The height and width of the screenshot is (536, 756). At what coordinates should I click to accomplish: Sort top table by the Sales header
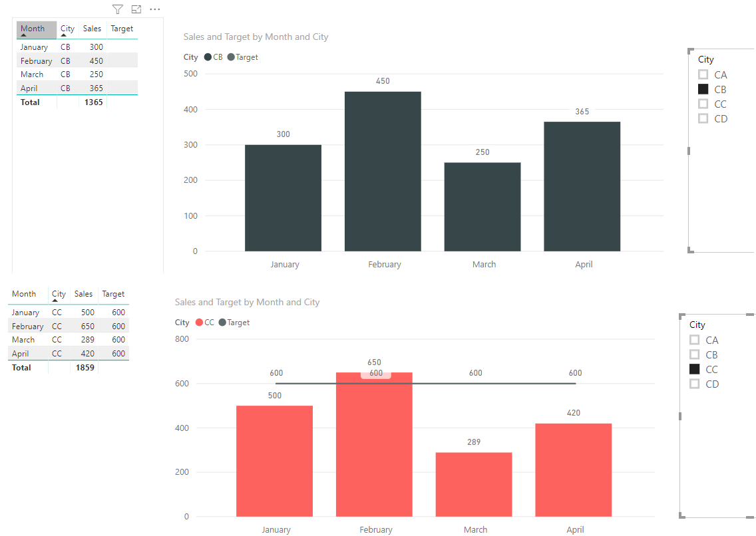(x=92, y=29)
